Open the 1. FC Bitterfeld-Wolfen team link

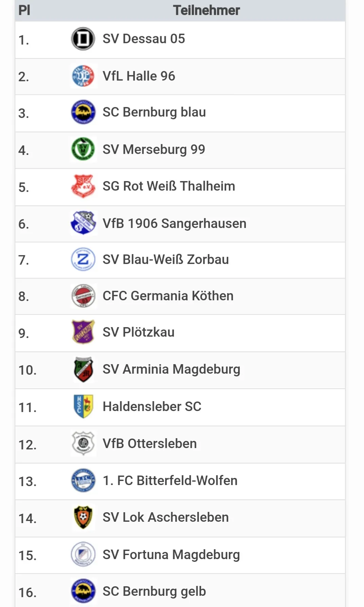point(170,481)
